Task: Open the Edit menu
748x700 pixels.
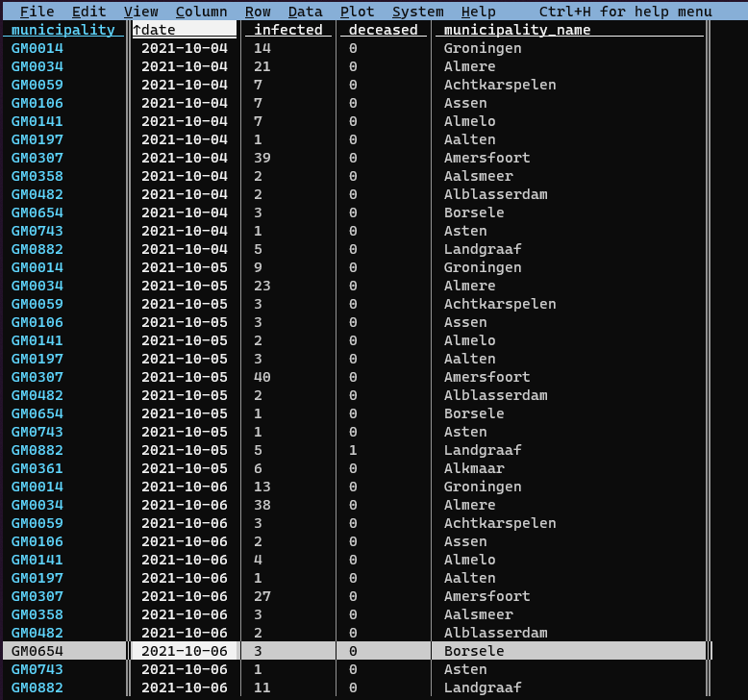Action: point(88,12)
